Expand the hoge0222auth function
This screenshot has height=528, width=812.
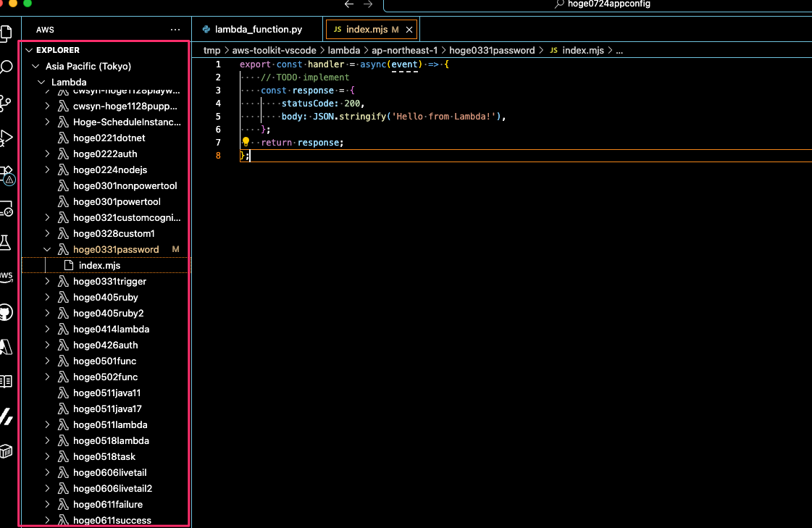47,154
